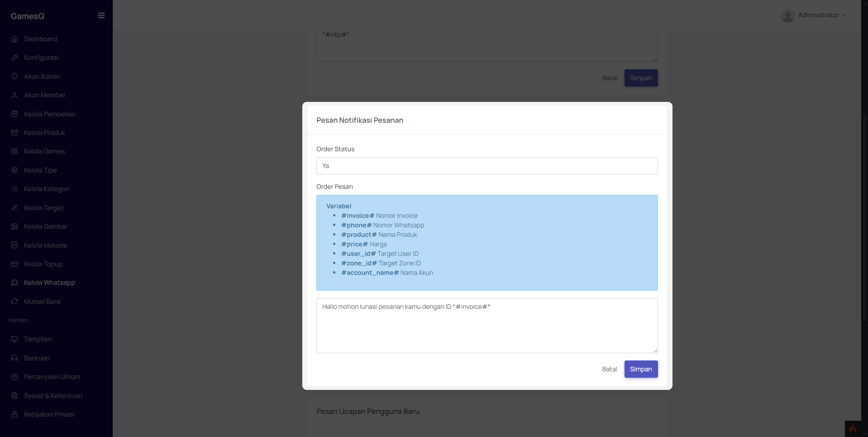Click the Konfigurasi wrench icon
The image size is (868, 437).
14,58
